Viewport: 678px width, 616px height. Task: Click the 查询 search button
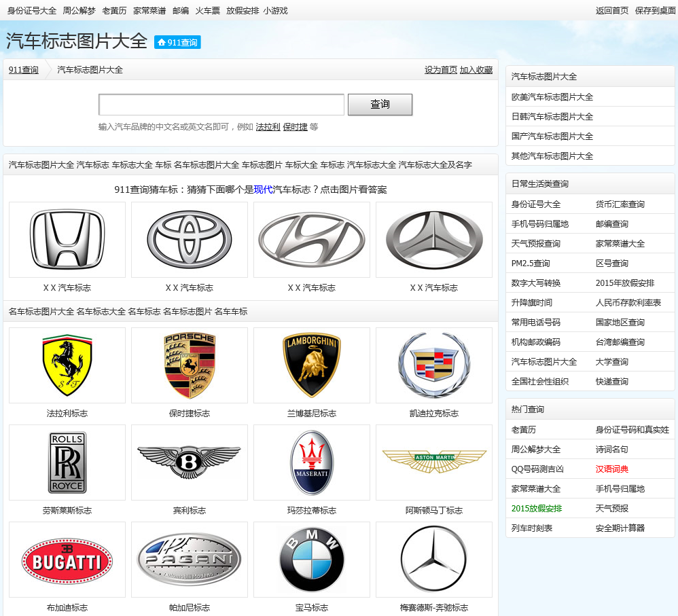[x=380, y=105]
